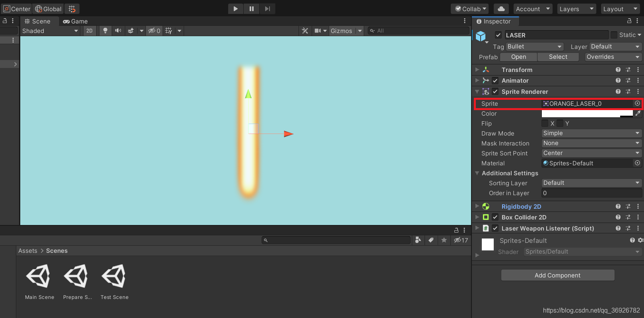Click the prefab Select button

[x=558, y=57]
